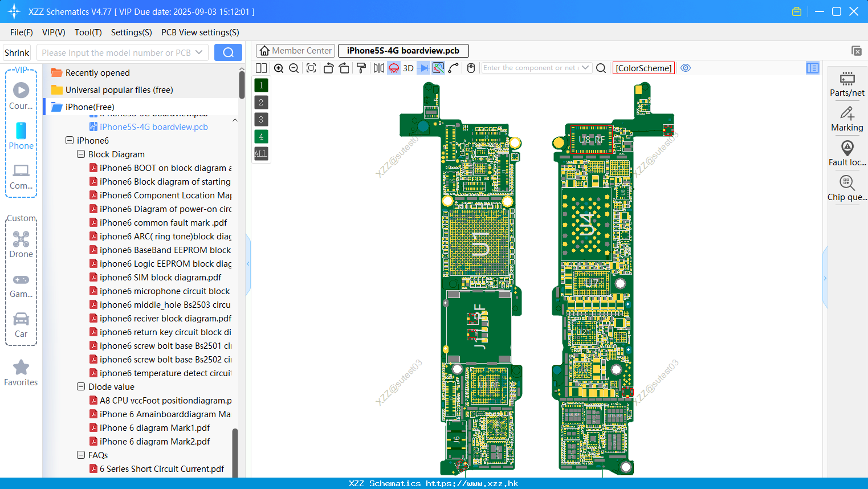Click the window restore icon beside tabs

(x=856, y=51)
